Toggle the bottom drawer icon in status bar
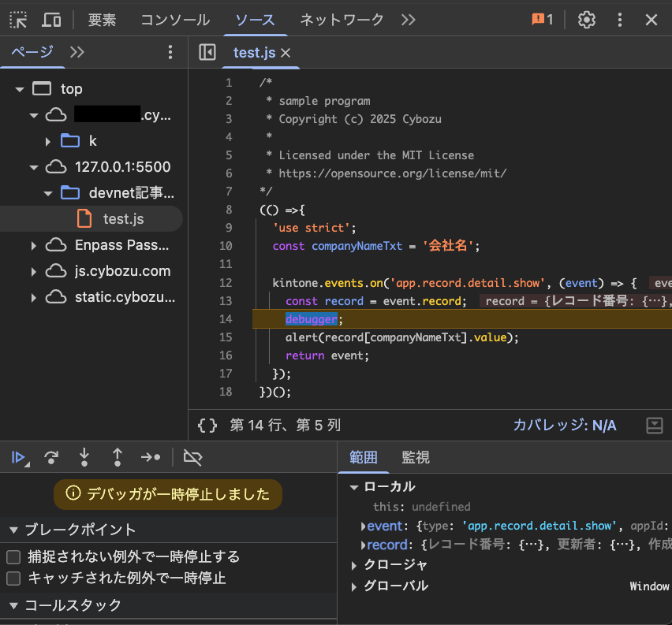Screen dimensions: 672x625 pos(655,426)
